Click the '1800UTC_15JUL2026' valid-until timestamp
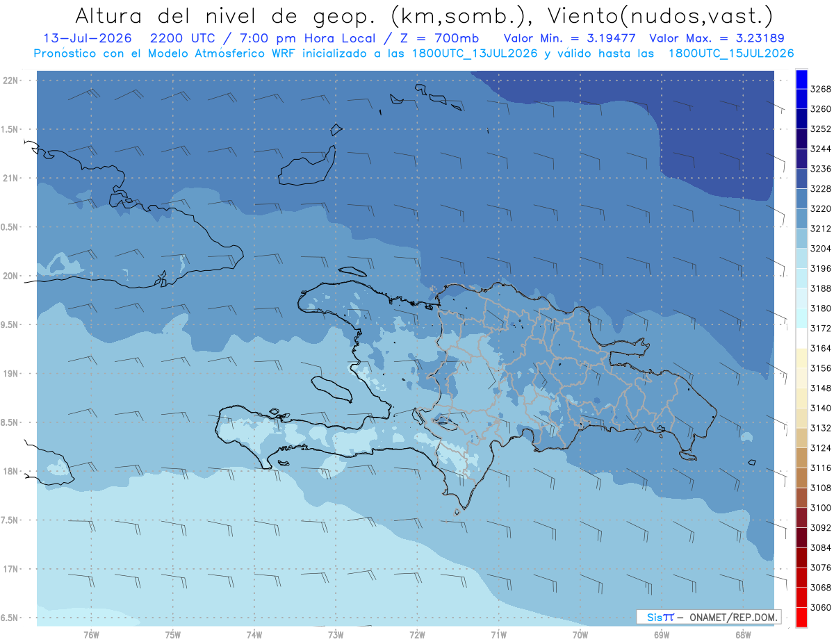 [x=731, y=53]
